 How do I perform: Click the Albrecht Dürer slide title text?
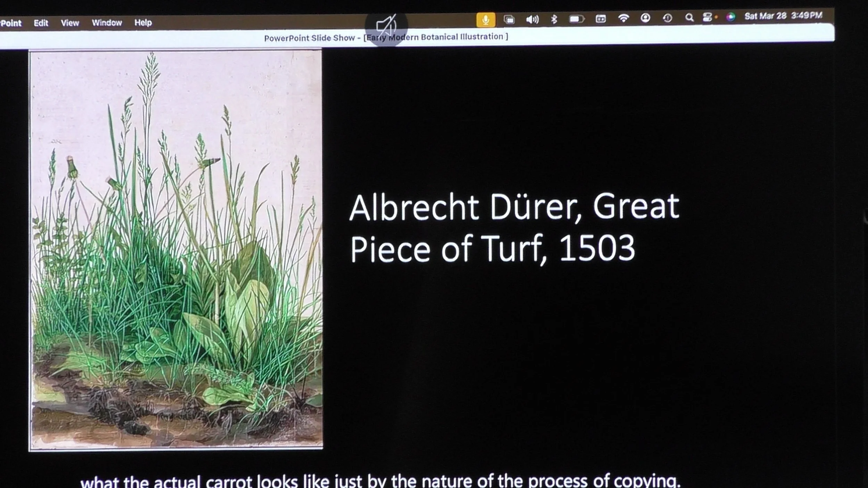[x=514, y=227]
